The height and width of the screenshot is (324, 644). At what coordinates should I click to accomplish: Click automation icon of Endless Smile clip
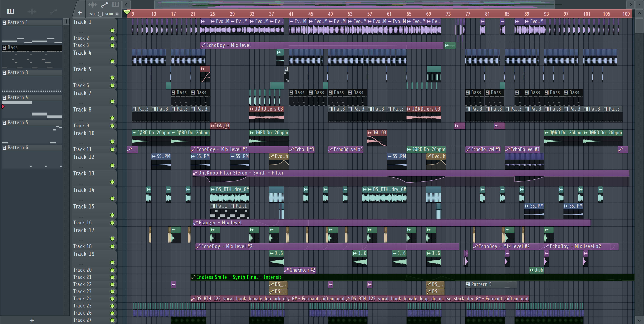coord(193,277)
